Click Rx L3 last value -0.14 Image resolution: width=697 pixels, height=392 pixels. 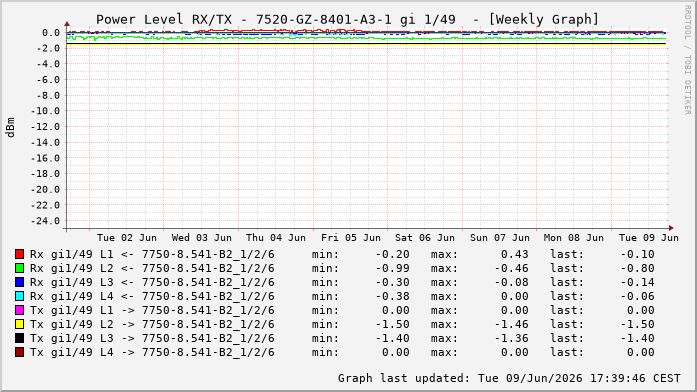pyautogui.click(x=637, y=282)
